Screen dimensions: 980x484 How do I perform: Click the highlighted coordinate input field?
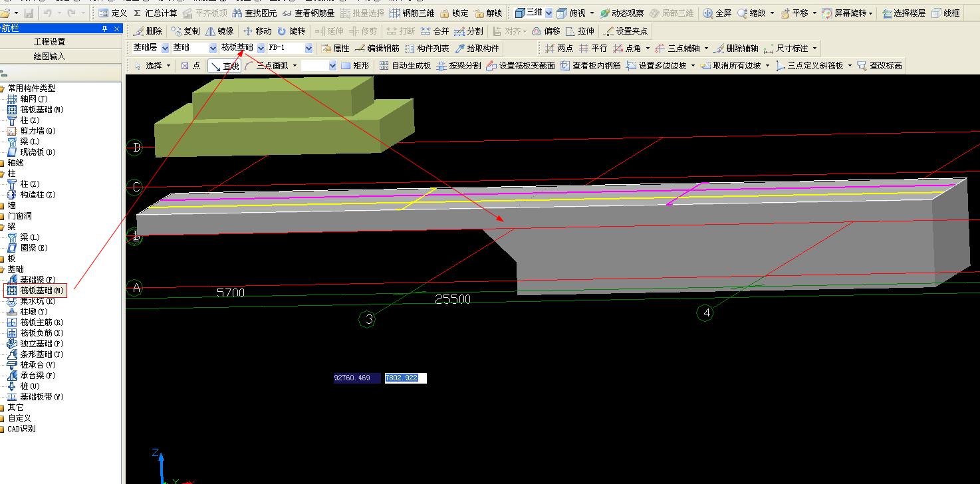click(405, 378)
